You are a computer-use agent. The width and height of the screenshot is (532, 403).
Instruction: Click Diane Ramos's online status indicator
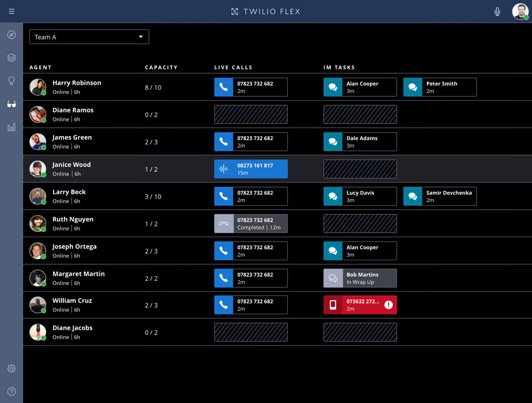43,119
